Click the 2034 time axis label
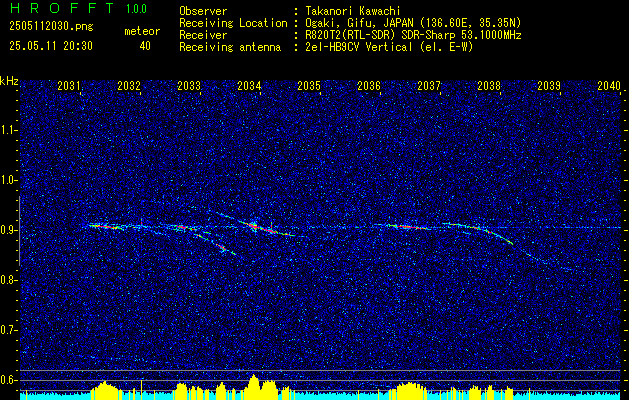 coord(249,86)
